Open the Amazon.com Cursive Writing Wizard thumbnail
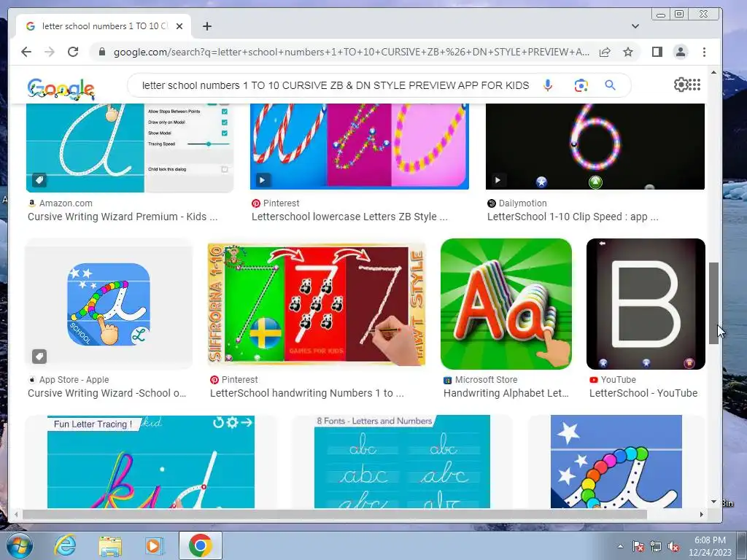Screen dimensions: 747x560 130,147
